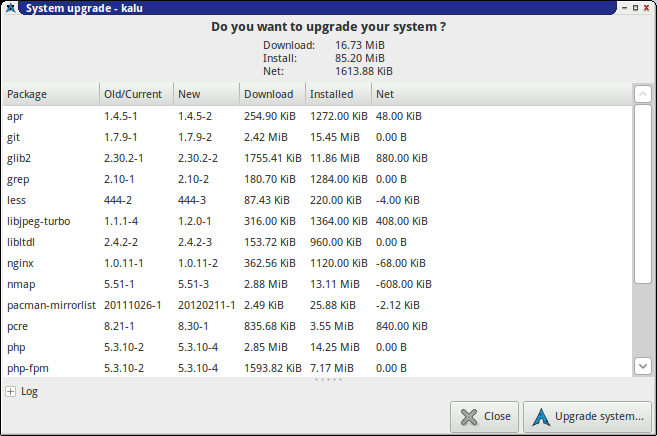This screenshot has height=436, width=657.
Task: Click new version 20120211-1 cell
Action: tap(207, 305)
